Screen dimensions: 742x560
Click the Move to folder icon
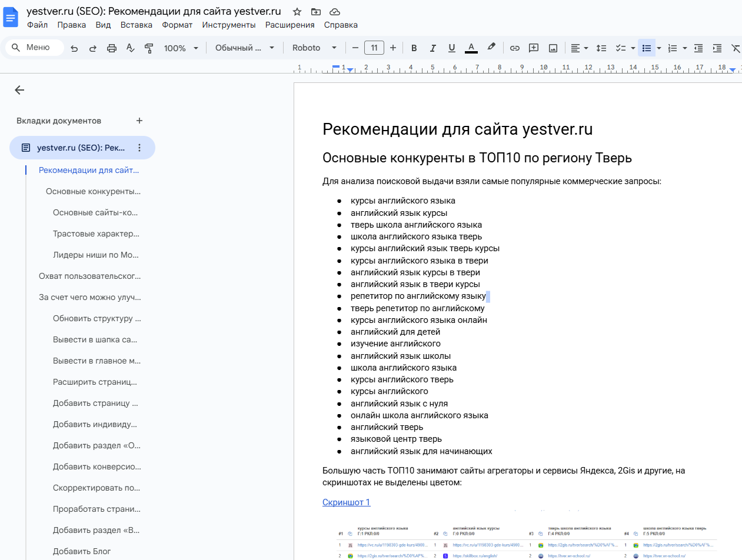(316, 12)
